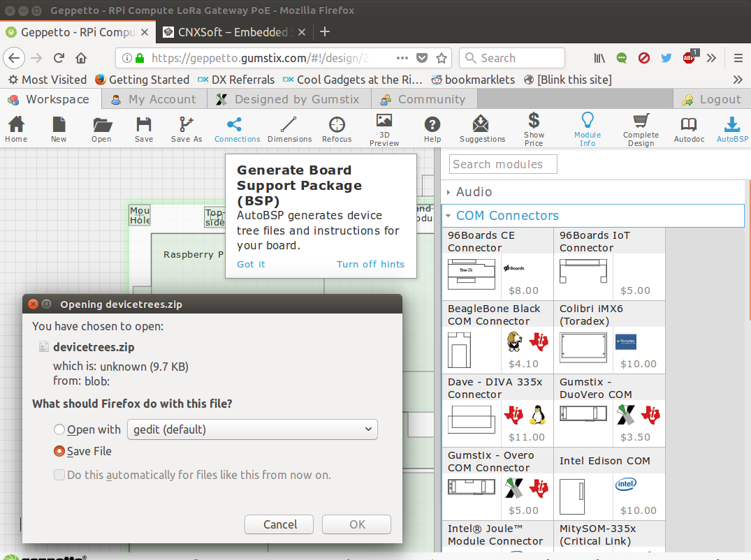The height and width of the screenshot is (560, 751).
Task: Click in Search modules field
Action: 503,164
